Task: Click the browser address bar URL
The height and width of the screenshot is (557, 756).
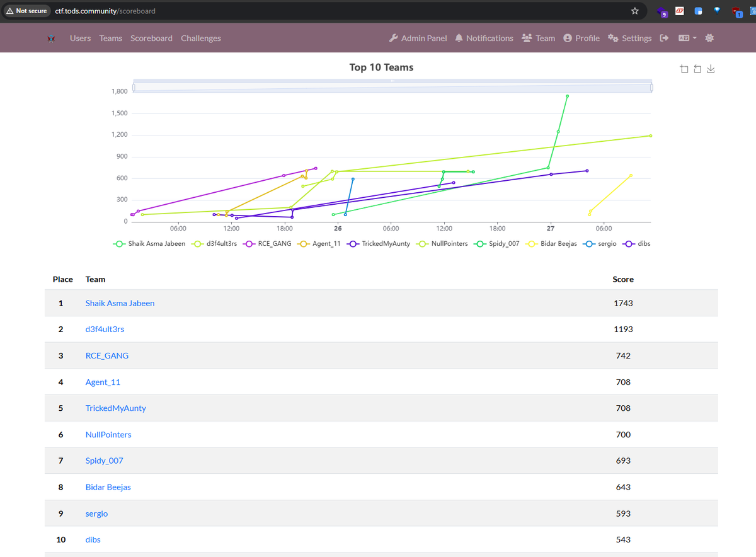Action: click(x=105, y=11)
